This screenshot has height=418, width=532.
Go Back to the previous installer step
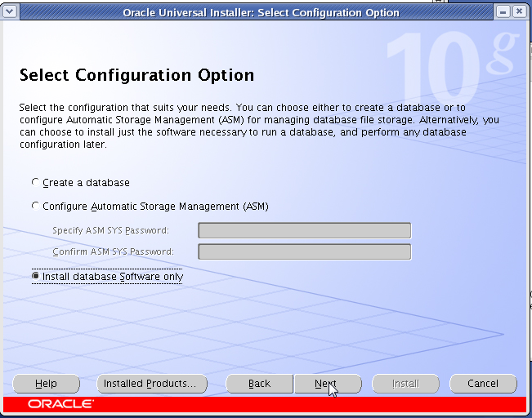click(x=260, y=384)
